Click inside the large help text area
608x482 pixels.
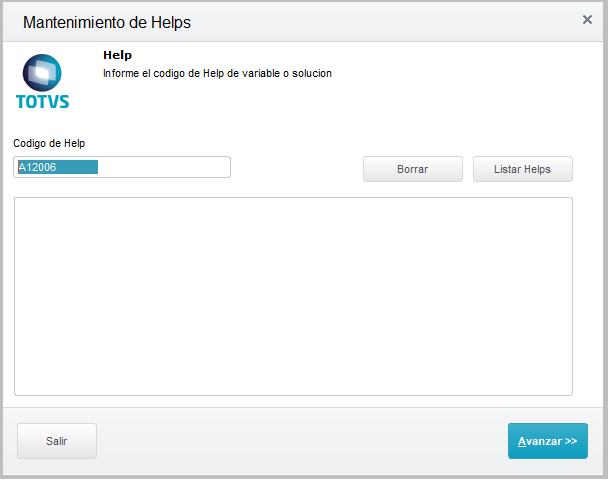(x=293, y=296)
